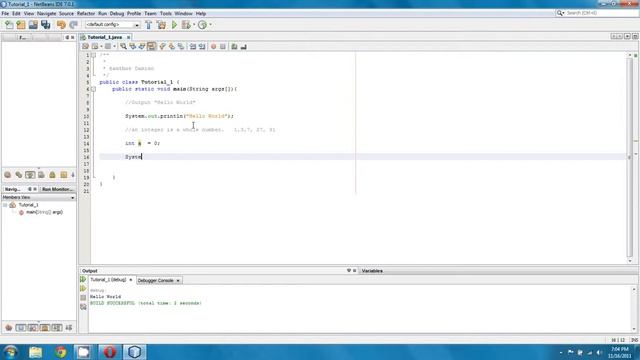Toggle the Highlight Search editor button
The image size is (640, 360).
pyautogui.click(x=151, y=47)
